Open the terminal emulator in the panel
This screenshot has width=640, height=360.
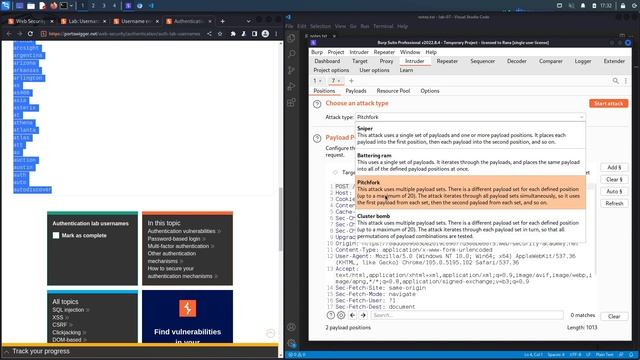[64, 6]
